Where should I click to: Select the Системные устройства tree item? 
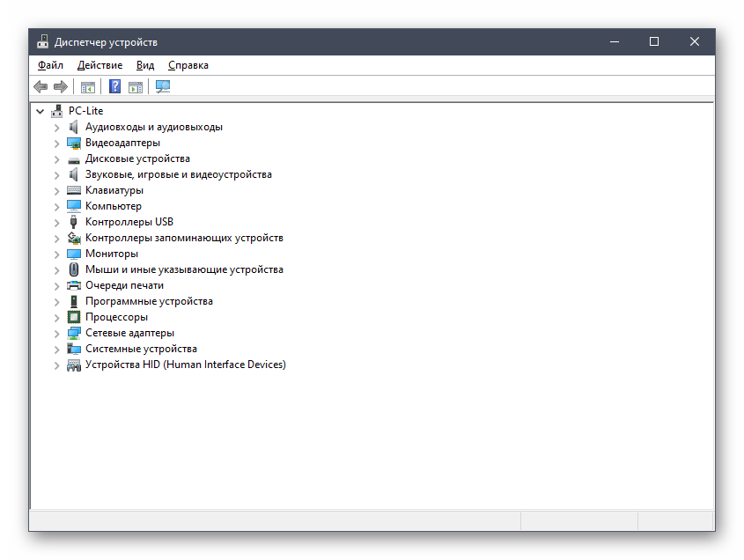pos(141,349)
